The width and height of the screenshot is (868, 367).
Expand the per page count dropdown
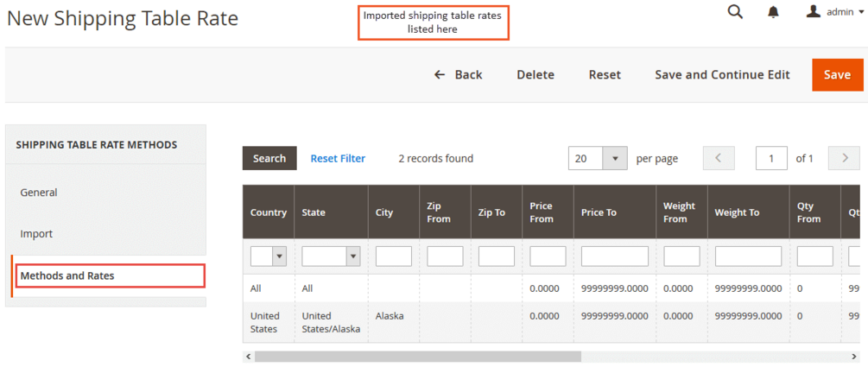614,158
